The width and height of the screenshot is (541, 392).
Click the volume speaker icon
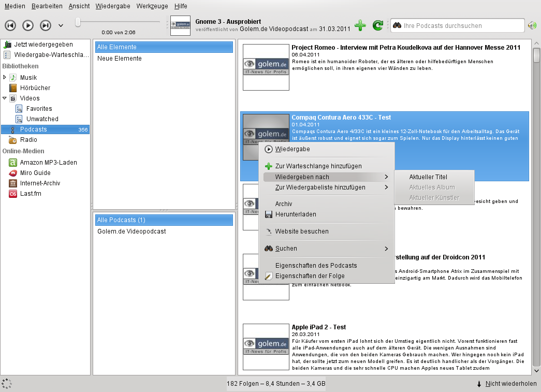[x=532, y=25]
